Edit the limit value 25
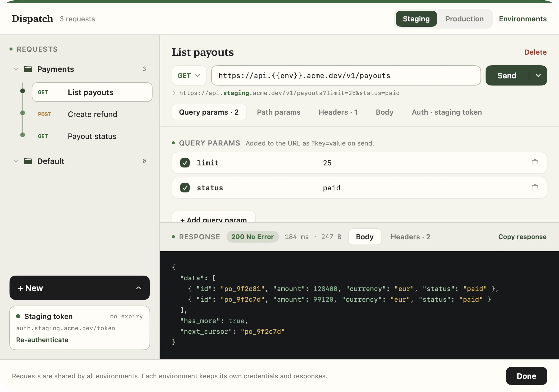Screen dimensions: 559x392 [x=327, y=163]
